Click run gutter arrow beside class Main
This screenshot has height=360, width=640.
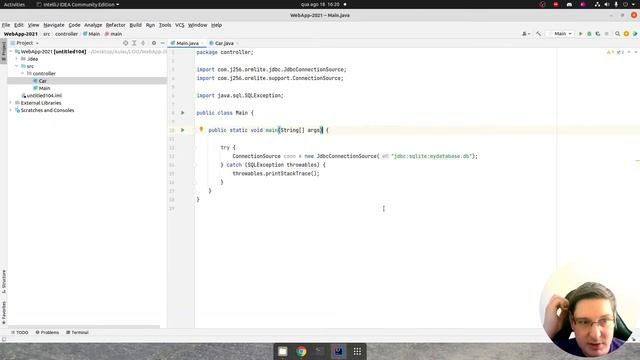pos(182,113)
